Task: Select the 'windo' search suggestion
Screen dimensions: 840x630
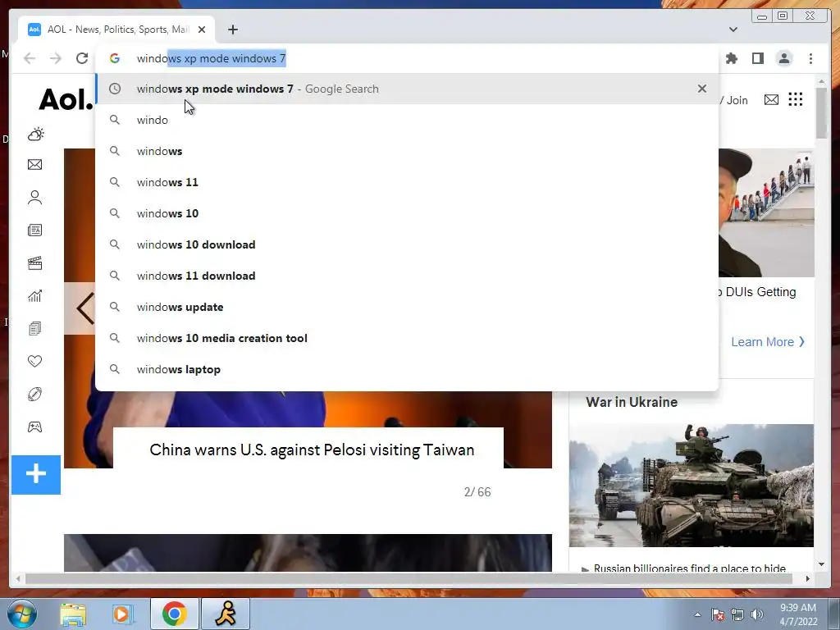Action: (x=407, y=120)
